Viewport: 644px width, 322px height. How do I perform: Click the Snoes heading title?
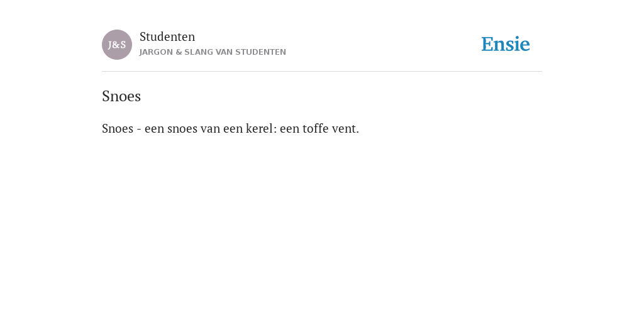pyautogui.click(x=121, y=96)
